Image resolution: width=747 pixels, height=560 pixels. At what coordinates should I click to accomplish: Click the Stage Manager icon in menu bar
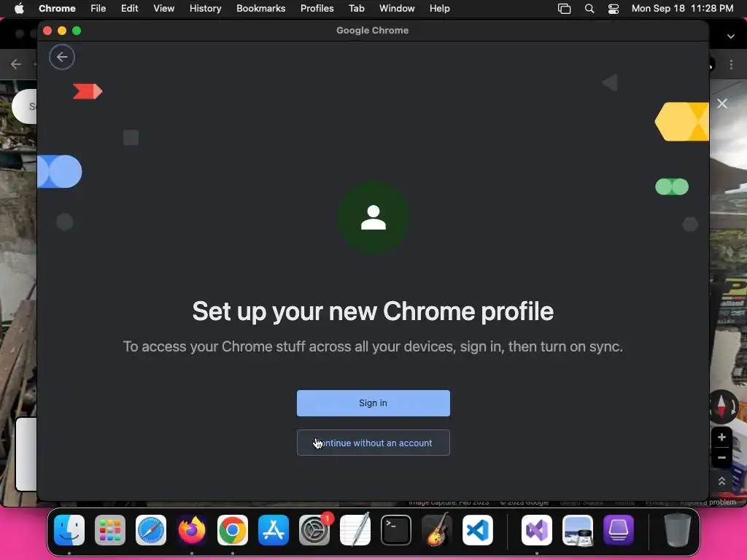coord(564,9)
